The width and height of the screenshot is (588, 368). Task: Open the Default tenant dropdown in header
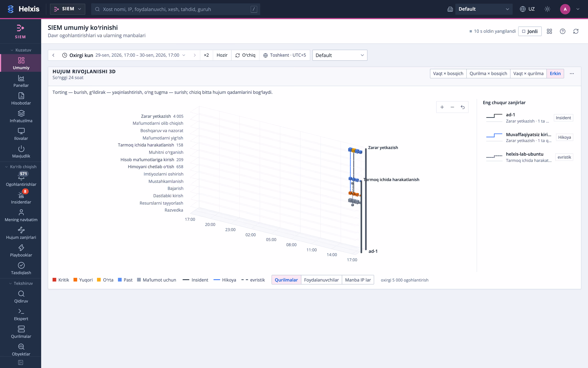[x=483, y=9]
